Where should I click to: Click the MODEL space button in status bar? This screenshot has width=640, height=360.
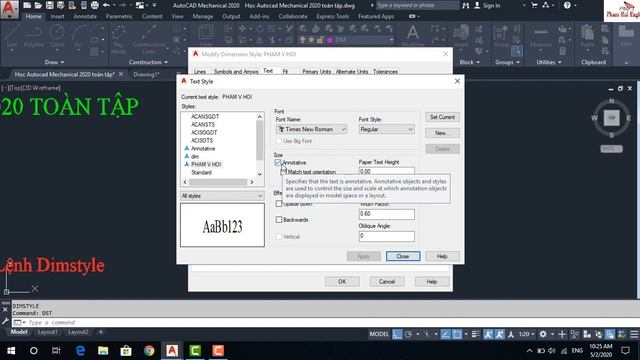click(x=379, y=334)
